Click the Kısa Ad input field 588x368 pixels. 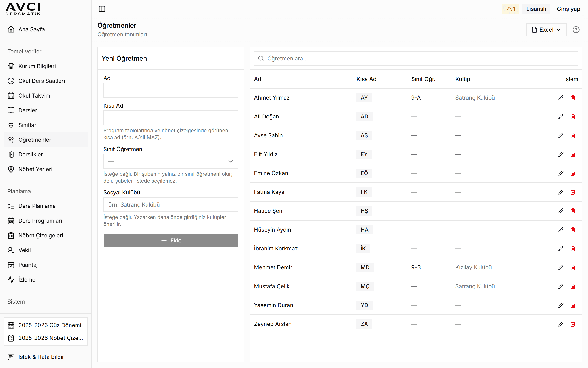click(171, 118)
